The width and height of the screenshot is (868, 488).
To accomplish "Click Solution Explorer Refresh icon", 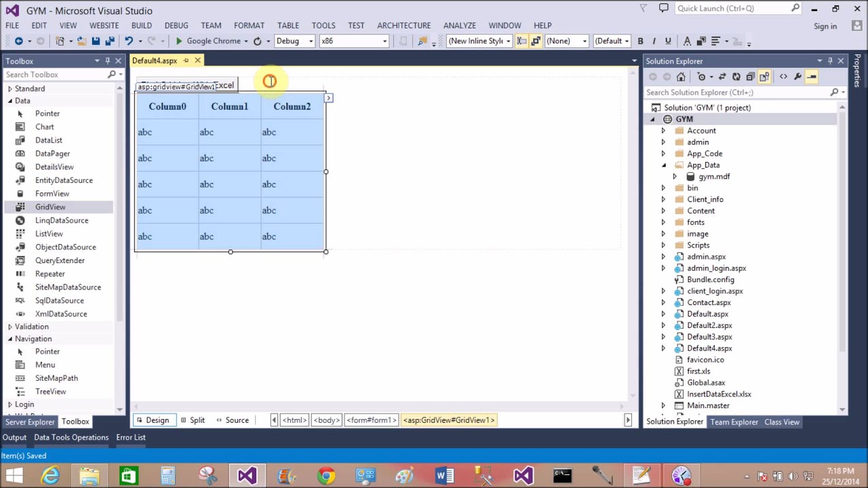I will pyautogui.click(x=736, y=77).
